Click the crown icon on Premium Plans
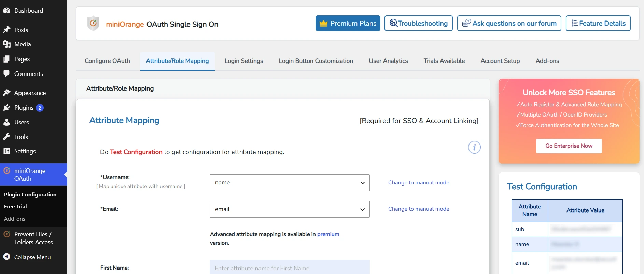The height and width of the screenshot is (274, 644). (323, 24)
